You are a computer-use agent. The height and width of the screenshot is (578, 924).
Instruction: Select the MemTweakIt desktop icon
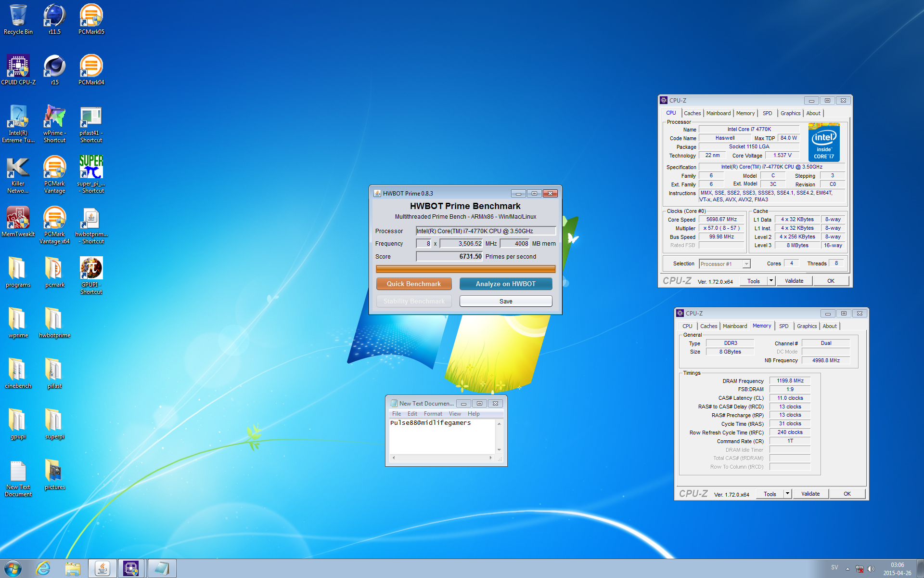pyautogui.click(x=18, y=222)
